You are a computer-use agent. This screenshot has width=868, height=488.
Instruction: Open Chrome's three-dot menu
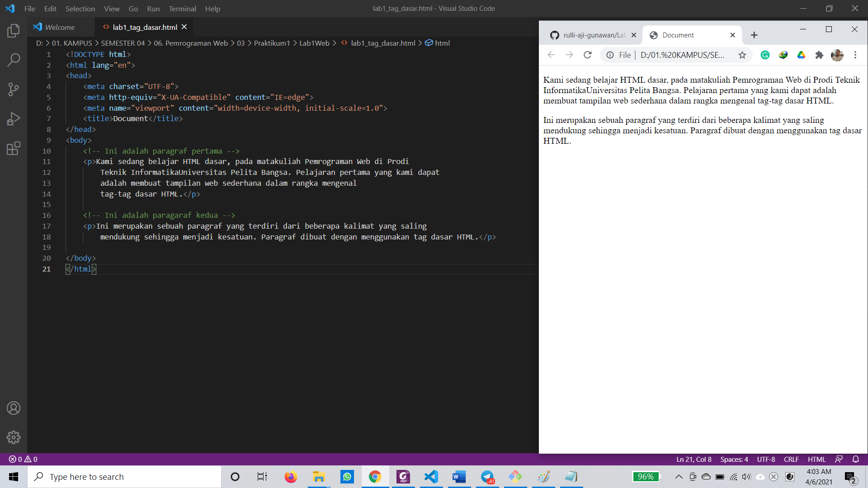(x=855, y=55)
